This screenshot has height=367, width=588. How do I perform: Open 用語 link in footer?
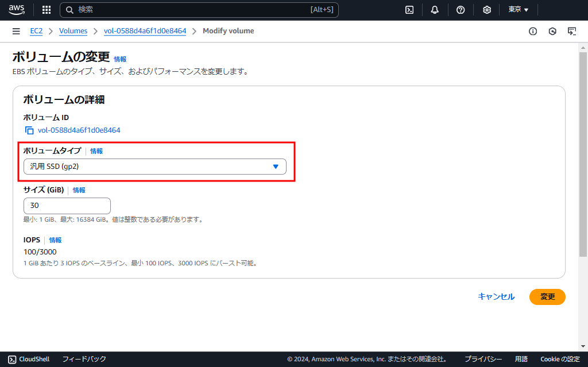point(521,359)
